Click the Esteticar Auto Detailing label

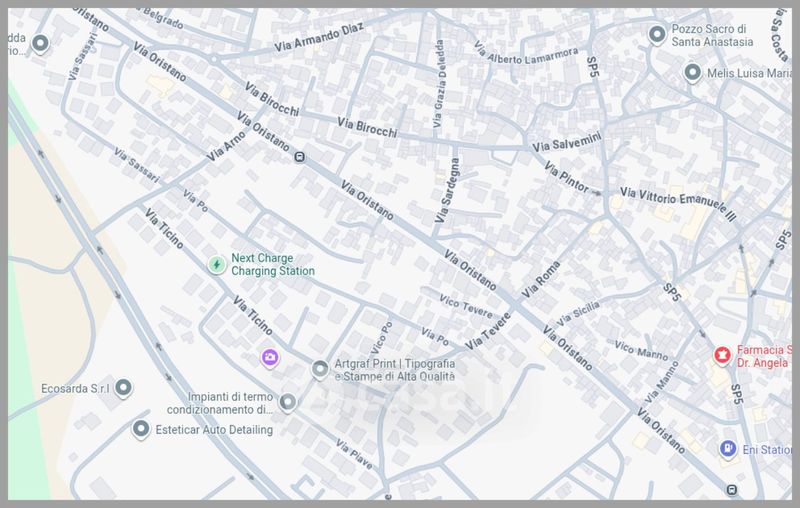[x=215, y=430]
